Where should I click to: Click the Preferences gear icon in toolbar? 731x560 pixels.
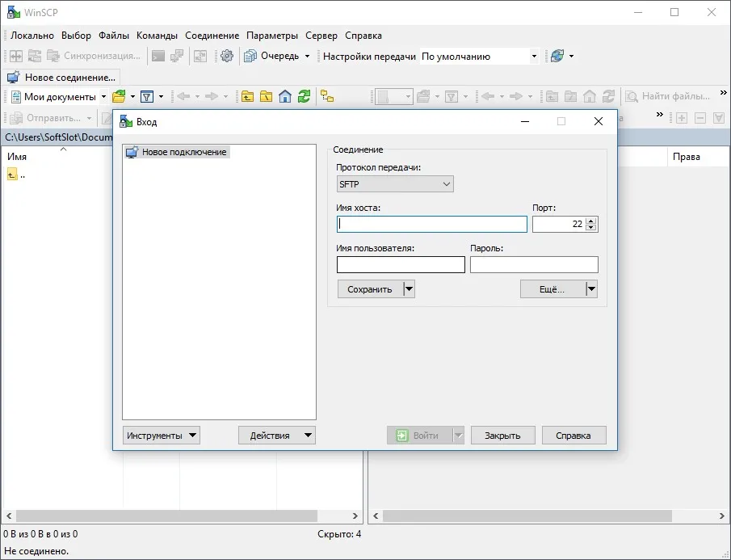pyautogui.click(x=227, y=57)
